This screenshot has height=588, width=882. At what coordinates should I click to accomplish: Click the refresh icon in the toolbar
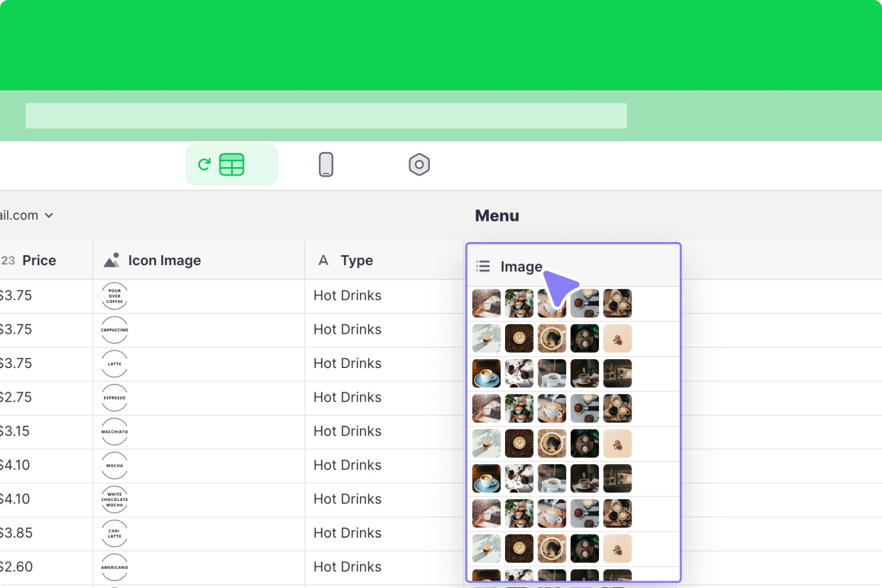pos(205,164)
